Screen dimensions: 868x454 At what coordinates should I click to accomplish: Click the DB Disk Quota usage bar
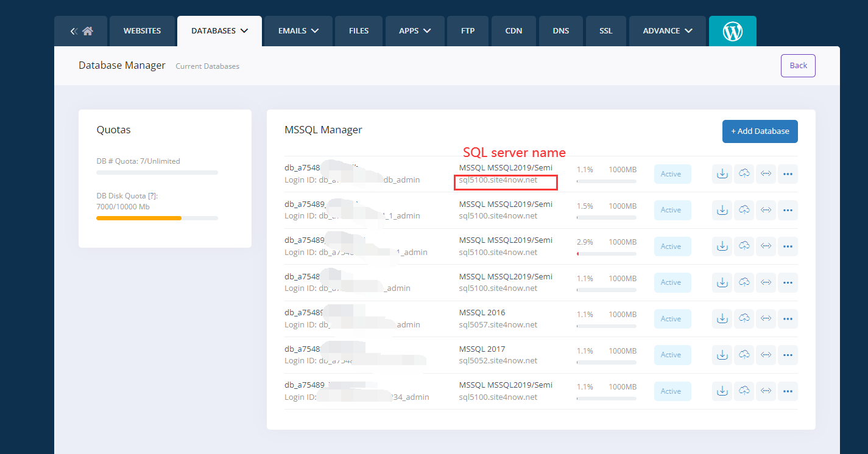[157, 218]
